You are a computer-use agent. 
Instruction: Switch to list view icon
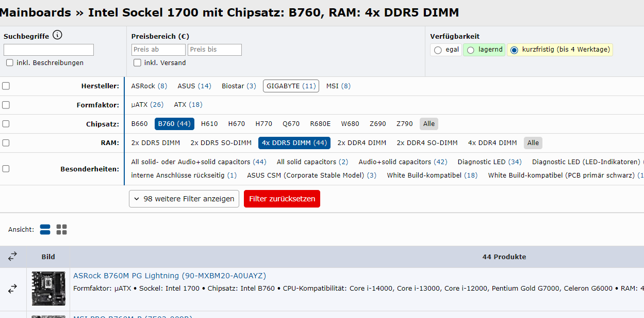coord(45,230)
